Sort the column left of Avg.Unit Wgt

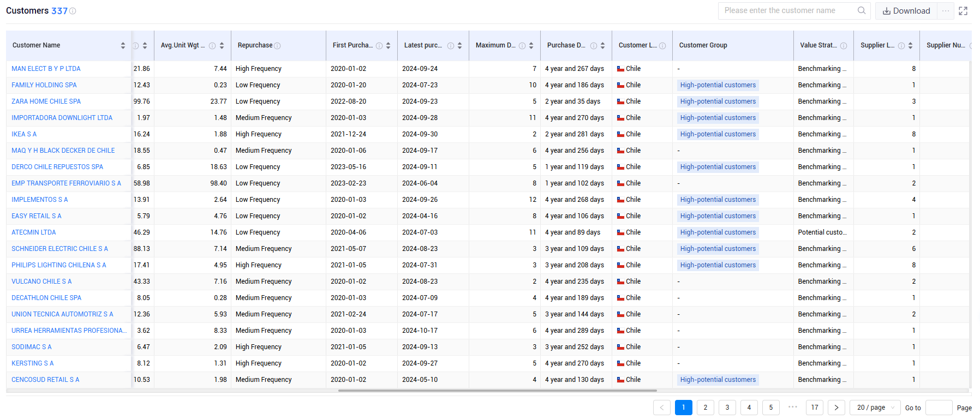pyautogui.click(x=145, y=46)
